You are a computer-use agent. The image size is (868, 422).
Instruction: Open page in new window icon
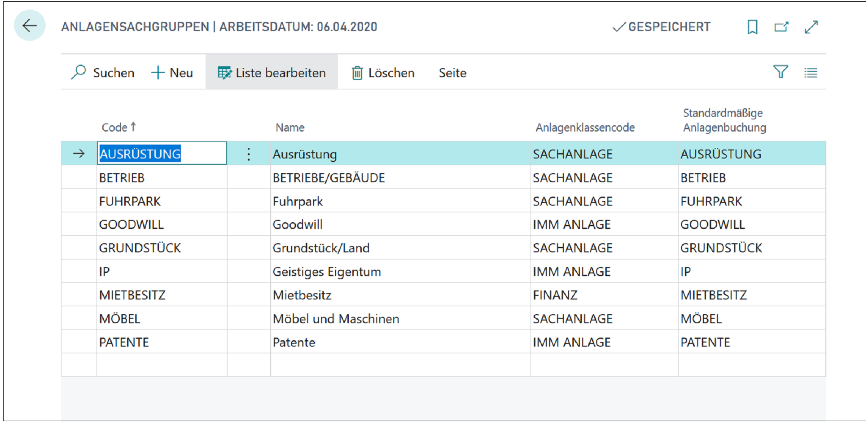781,27
